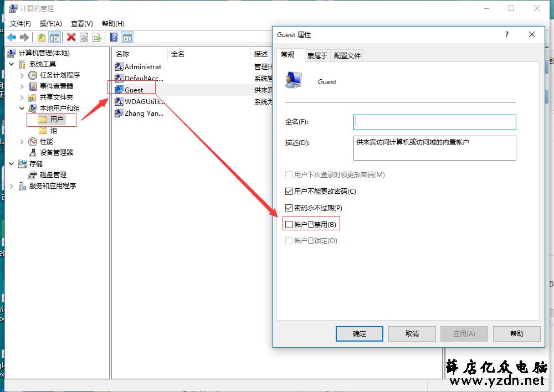Select the 任务计划程序 clock icon
Image resolution: width=554 pixels, height=392 pixels.
pyautogui.click(x=33, y=75)
